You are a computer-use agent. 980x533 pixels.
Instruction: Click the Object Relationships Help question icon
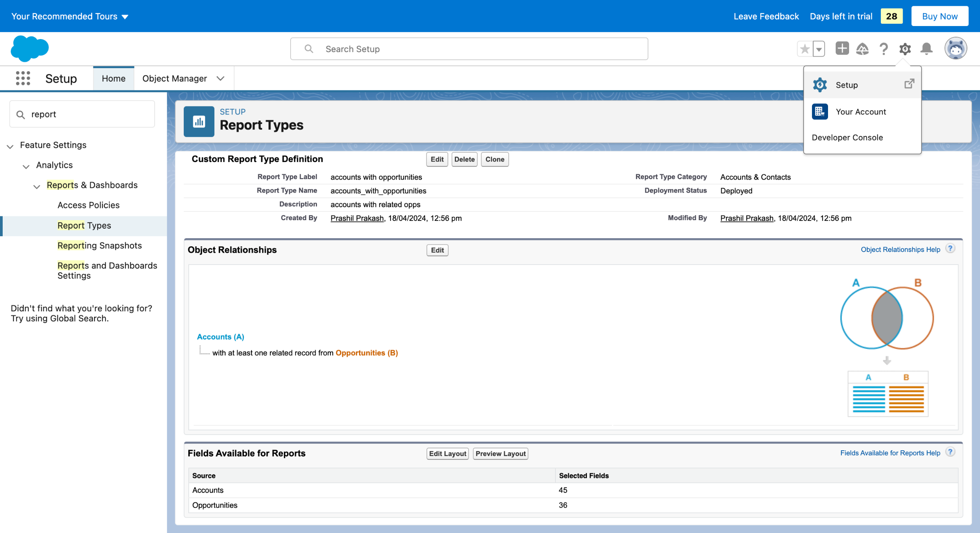[950, 249]
